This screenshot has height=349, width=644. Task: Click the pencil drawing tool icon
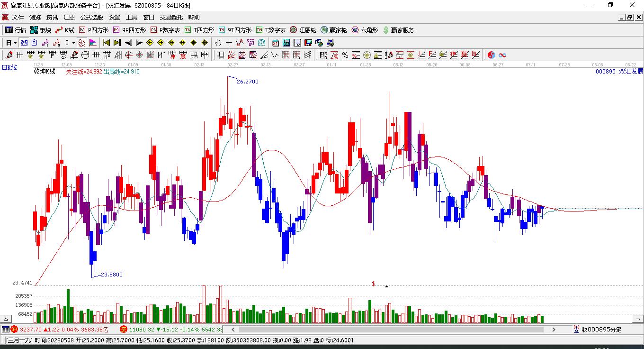[9, 55]
